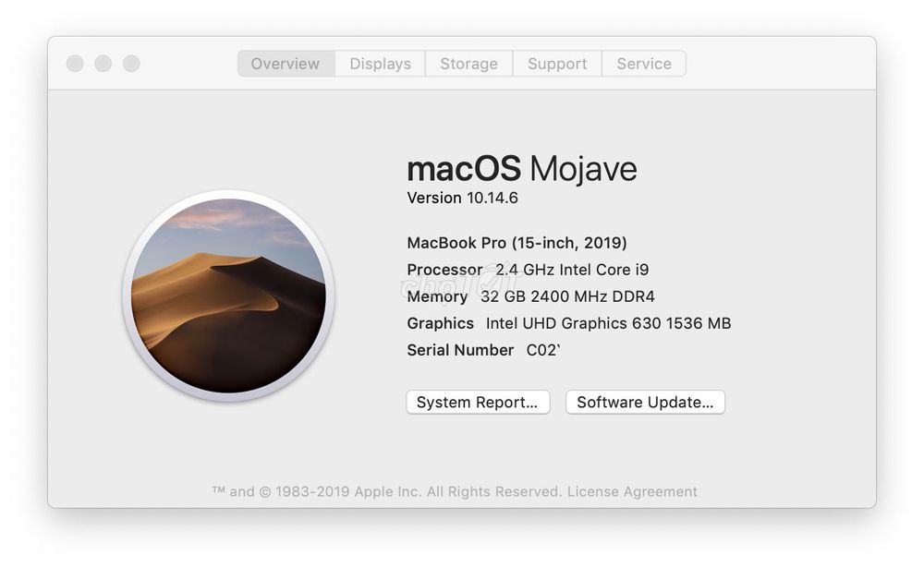Click the Serial Number label
The image size is (924, 567).
(460, 350)
